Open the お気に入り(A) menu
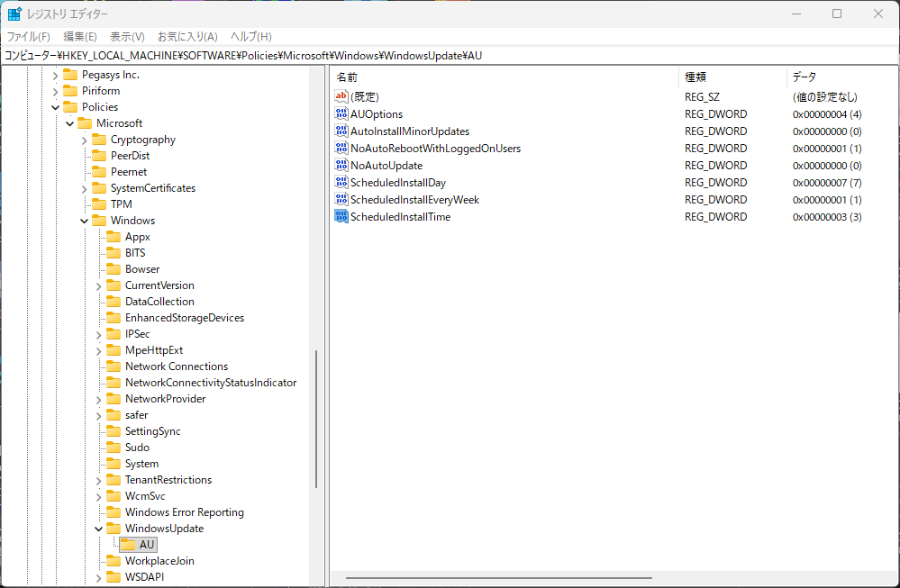 [187, 37]
